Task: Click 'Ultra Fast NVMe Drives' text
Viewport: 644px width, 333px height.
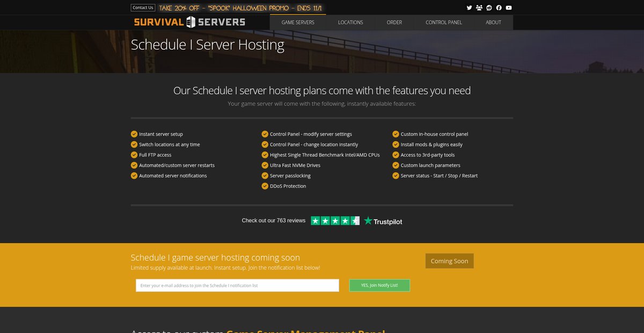Action: pyautogui.click(x=295, y=165)
